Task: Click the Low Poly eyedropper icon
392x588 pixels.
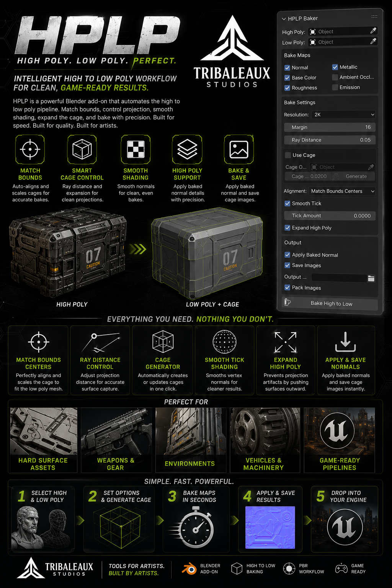Action: pyautogui.click(x=373, y=41)
